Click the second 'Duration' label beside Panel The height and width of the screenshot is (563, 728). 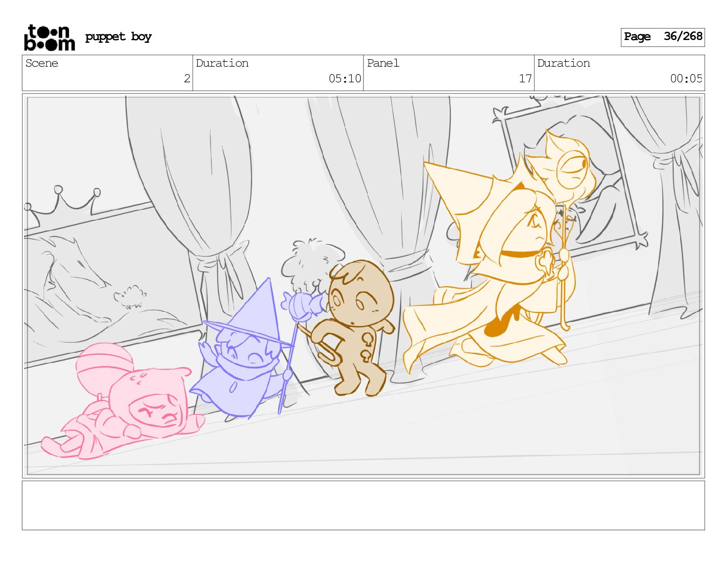pyautogui.click(x=563, y=63)
